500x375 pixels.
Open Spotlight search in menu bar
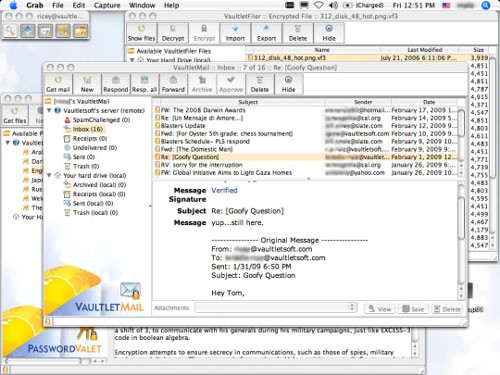486,5
